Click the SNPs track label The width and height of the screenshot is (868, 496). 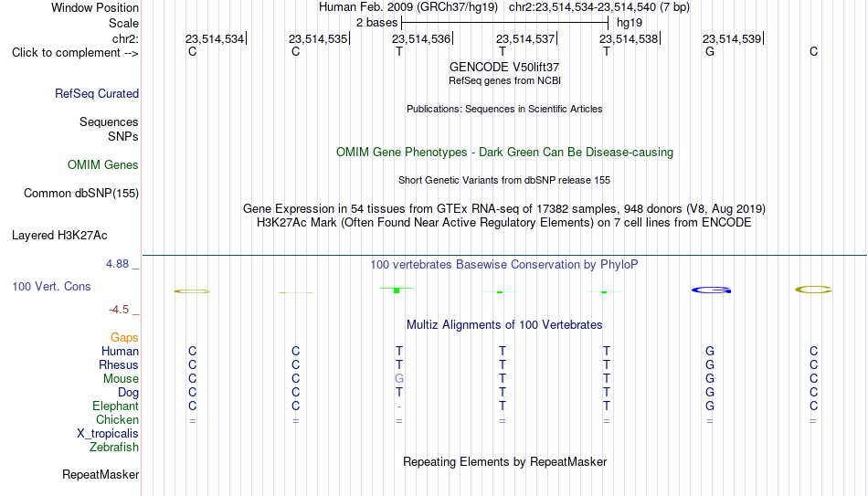123,136
